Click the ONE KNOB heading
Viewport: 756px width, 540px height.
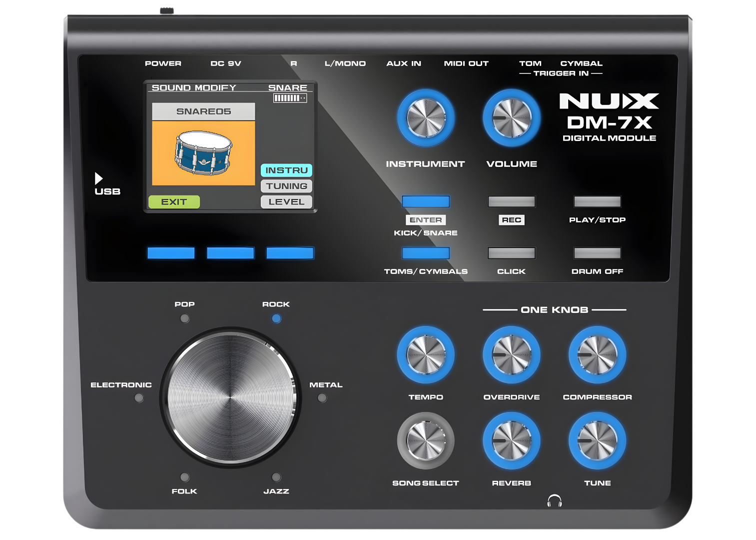[555, 310]
